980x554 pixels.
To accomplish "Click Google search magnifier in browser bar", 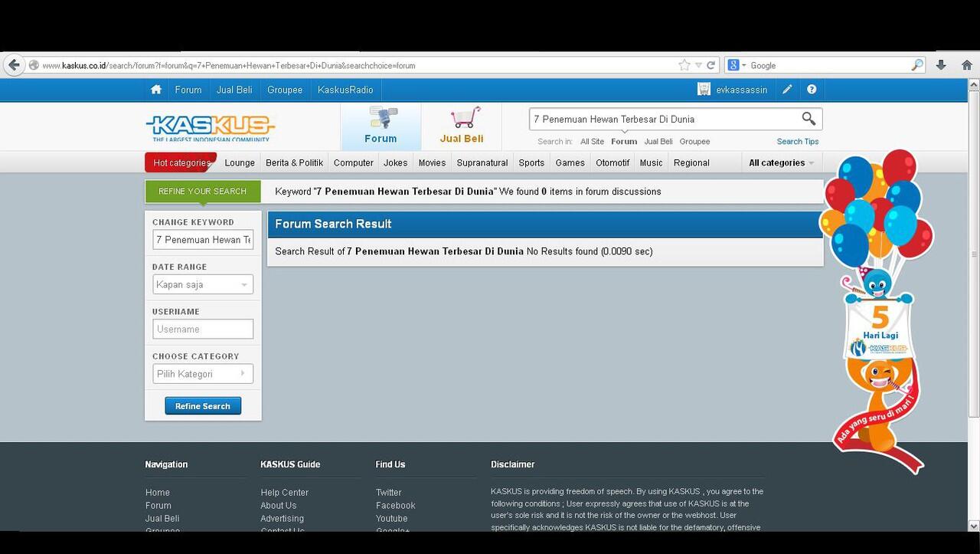I will tap(917, 65).
